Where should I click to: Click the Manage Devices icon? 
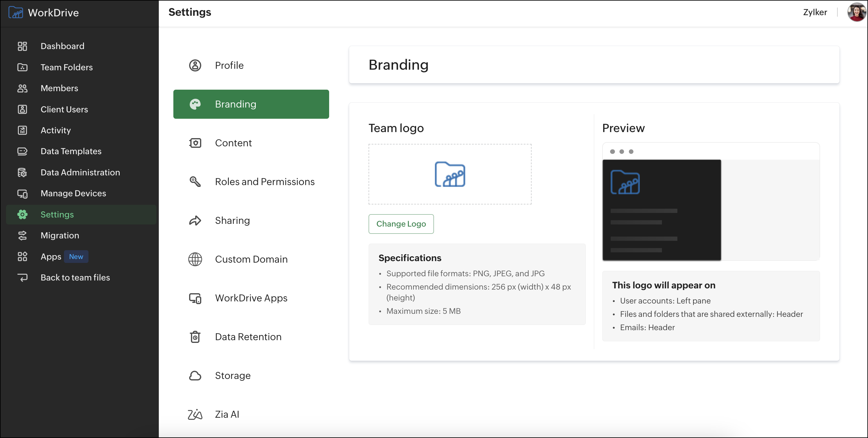click(22, 194)
